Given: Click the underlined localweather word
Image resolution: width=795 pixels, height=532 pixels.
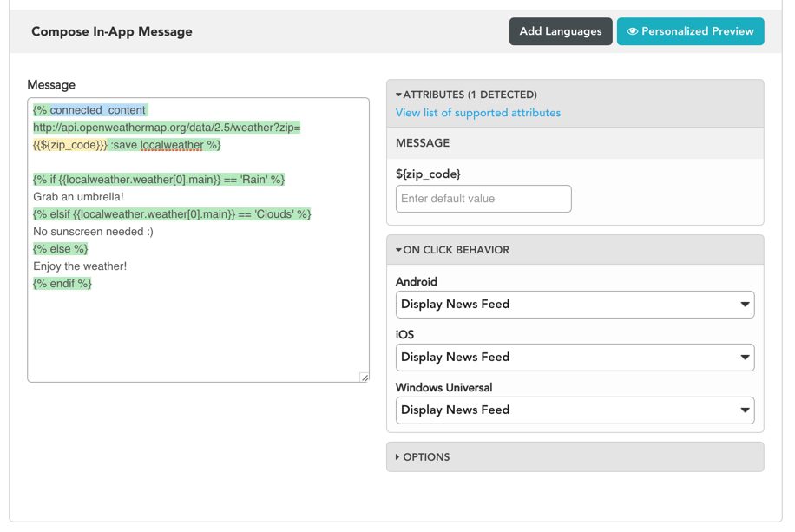Looking at the screenshot, I should [172, 145].
